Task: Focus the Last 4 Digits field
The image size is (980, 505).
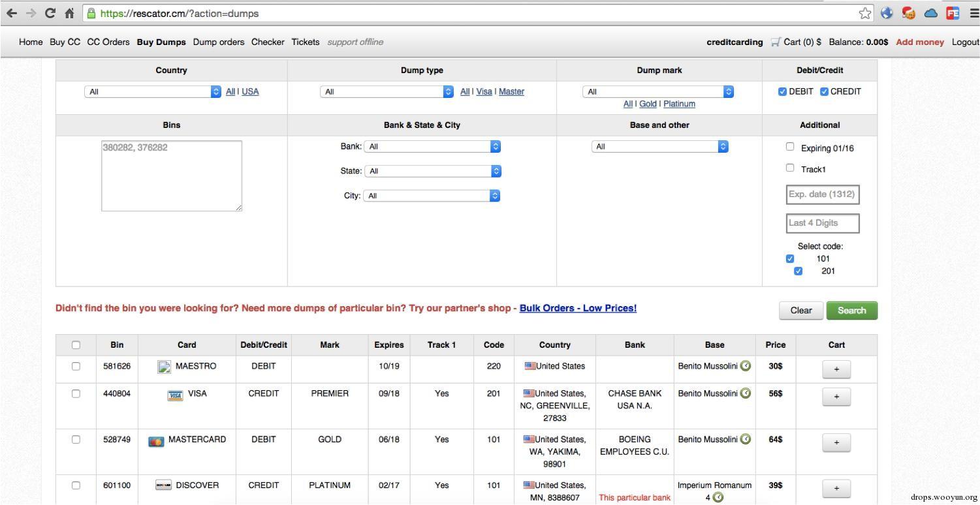Action: (823, 223)
